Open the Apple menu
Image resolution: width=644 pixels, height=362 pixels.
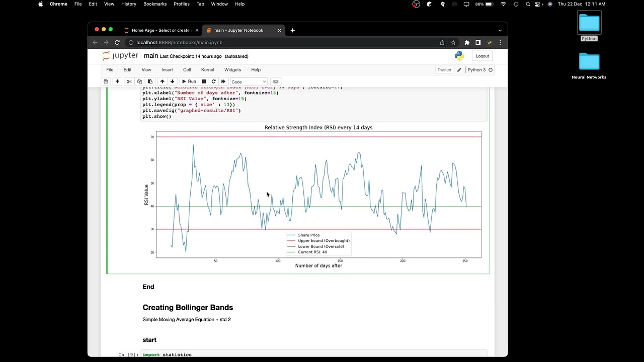coord(41,4)
